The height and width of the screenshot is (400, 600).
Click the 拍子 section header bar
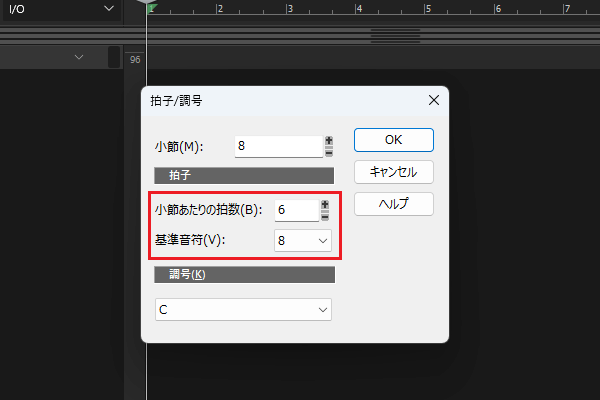pyautogui.click(x=245, y=175)
